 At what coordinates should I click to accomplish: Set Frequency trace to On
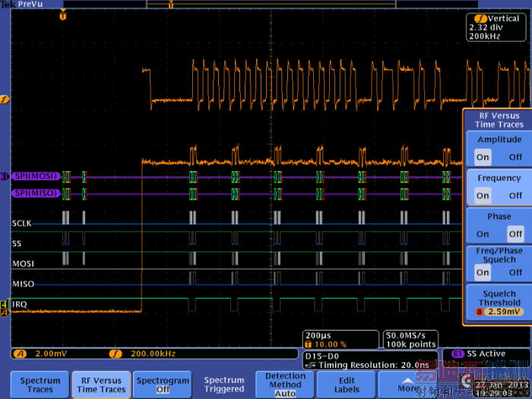(483, 196)
